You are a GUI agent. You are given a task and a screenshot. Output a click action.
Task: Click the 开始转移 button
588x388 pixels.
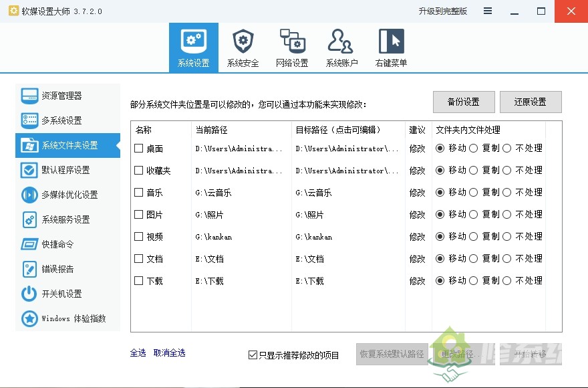[x=531, y=354]
